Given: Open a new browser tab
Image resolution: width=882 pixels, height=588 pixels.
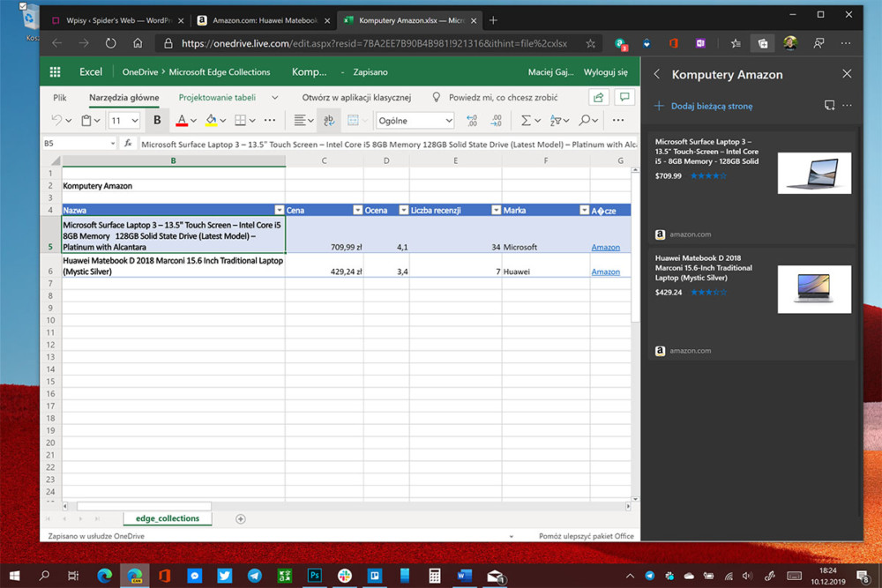Looking at the screenshot, I should tap(493, 20).
